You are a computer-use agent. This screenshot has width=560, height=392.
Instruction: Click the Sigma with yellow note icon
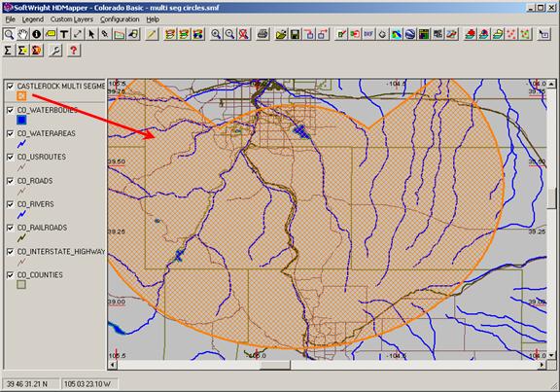[22, 51]
